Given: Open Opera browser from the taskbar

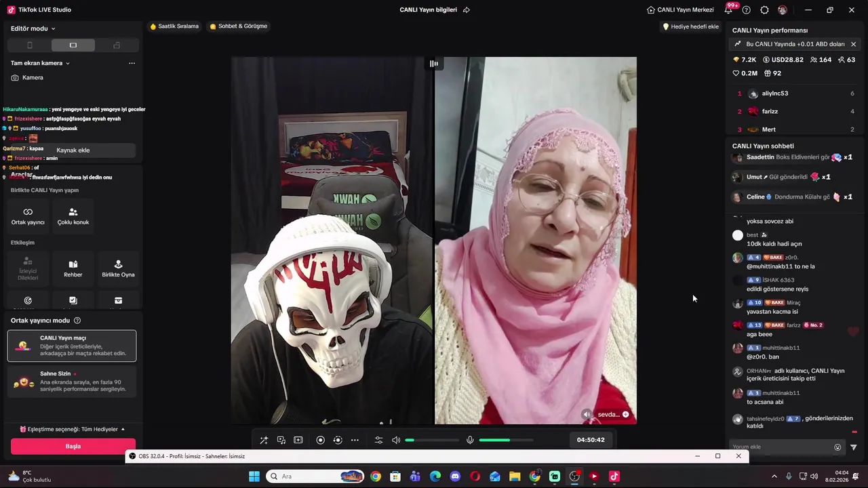Looking at the screenshot, I should pyautogui.click(x=475, y=476).
